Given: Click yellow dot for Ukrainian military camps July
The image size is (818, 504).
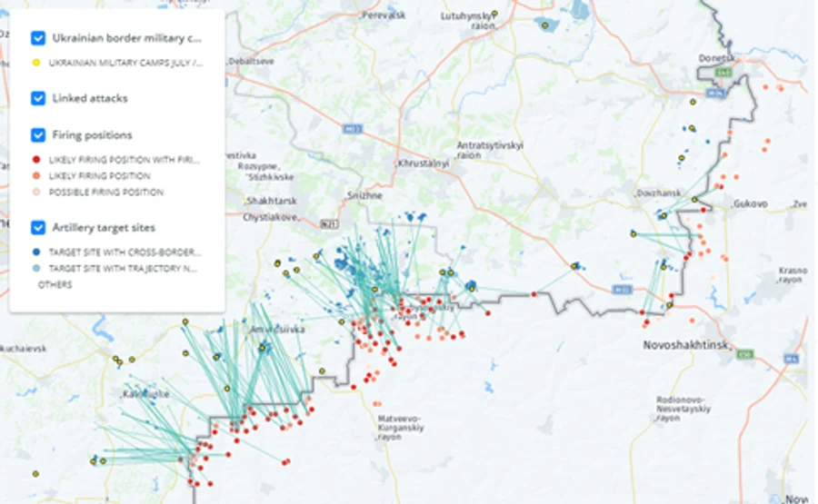Looking at the screenshot, I should [36, 63].
